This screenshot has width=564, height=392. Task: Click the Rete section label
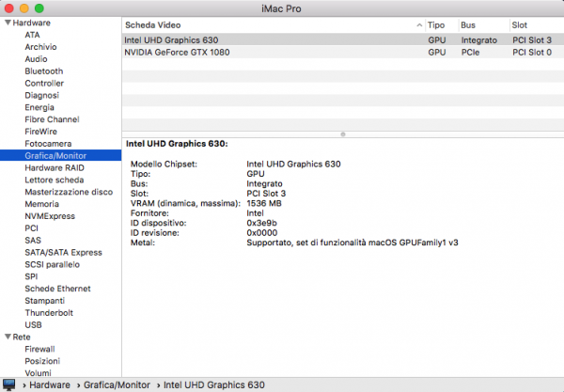click(22, 337)
